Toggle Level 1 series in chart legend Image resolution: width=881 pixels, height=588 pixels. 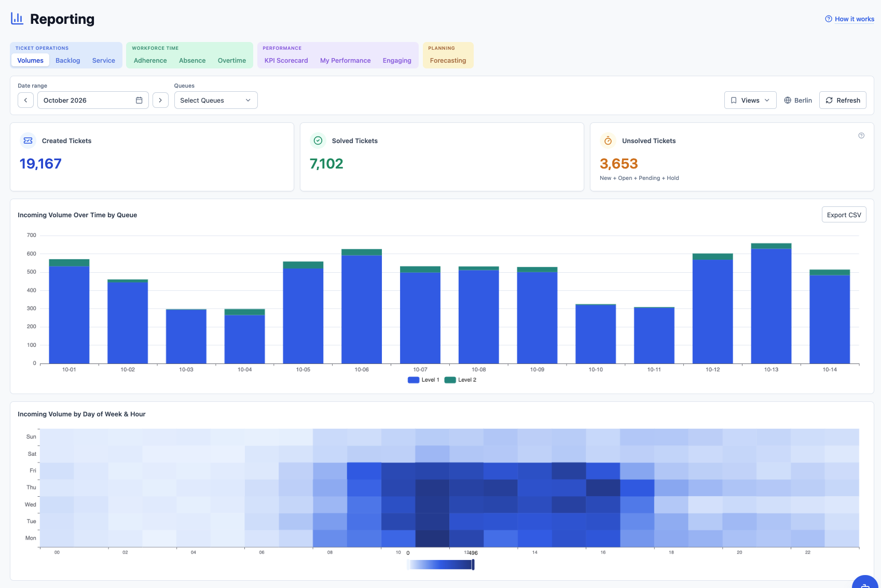(423, 380)
